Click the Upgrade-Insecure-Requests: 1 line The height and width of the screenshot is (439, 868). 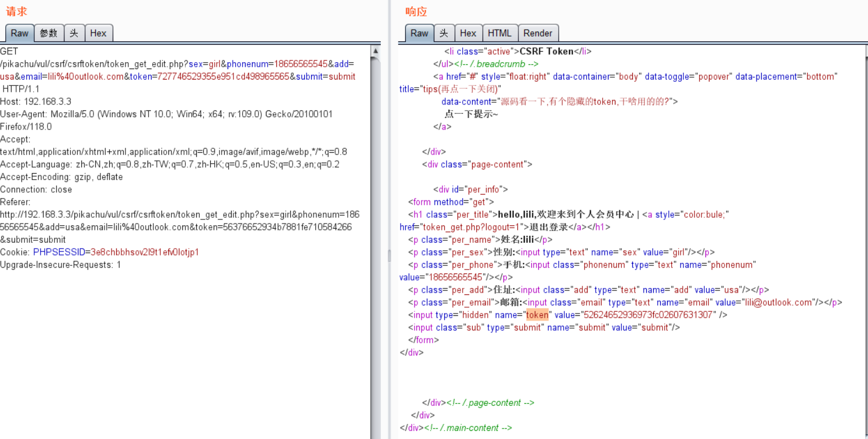[x=61, y=265]
